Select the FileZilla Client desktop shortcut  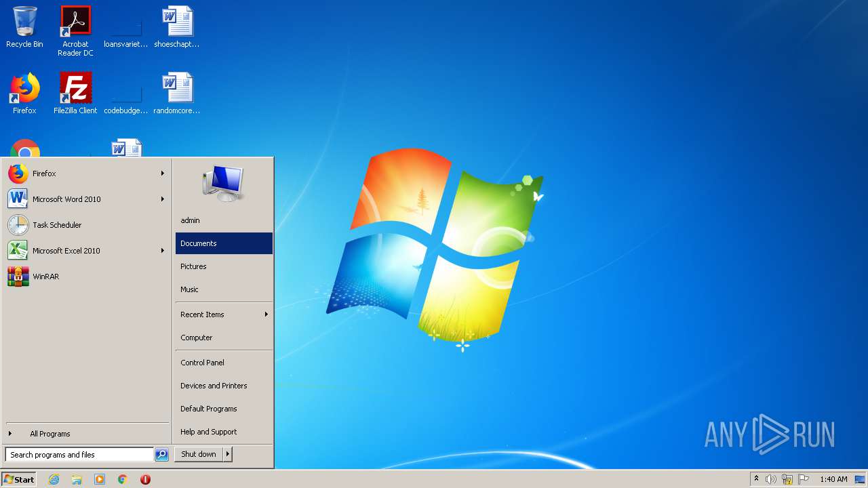[75, 94]
